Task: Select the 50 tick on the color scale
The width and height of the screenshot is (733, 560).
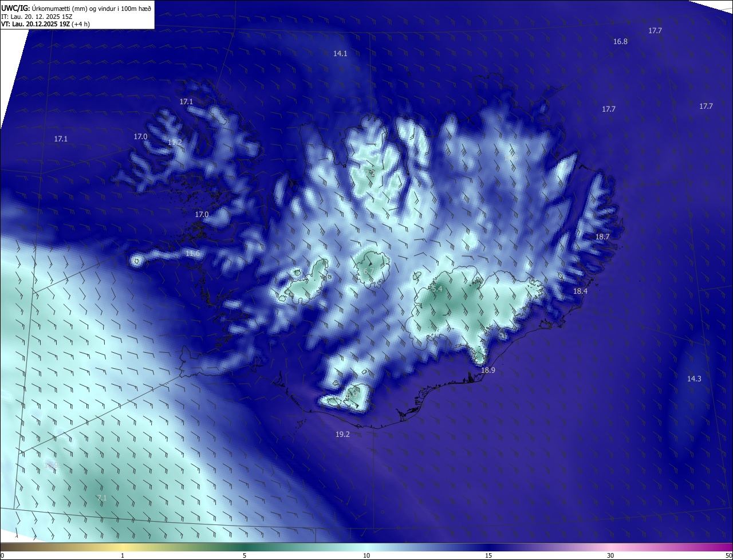Action: tap(728, 555)
